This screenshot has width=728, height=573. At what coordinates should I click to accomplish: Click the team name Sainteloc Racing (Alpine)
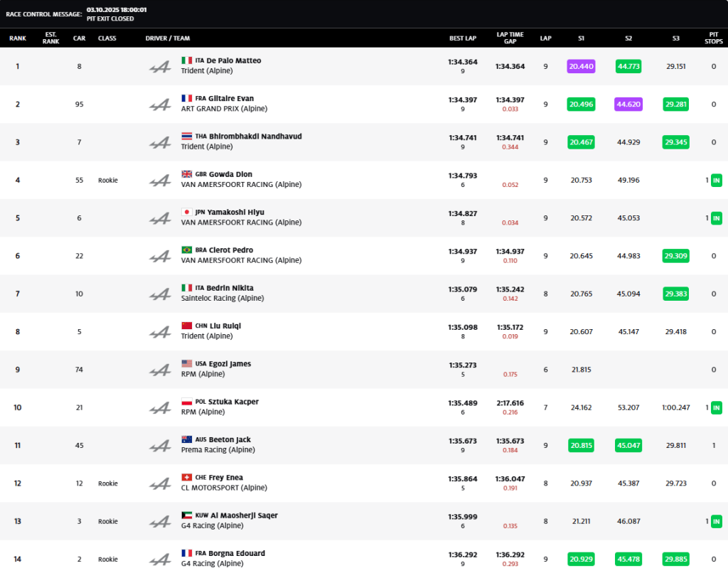click(x=223, y=298)
